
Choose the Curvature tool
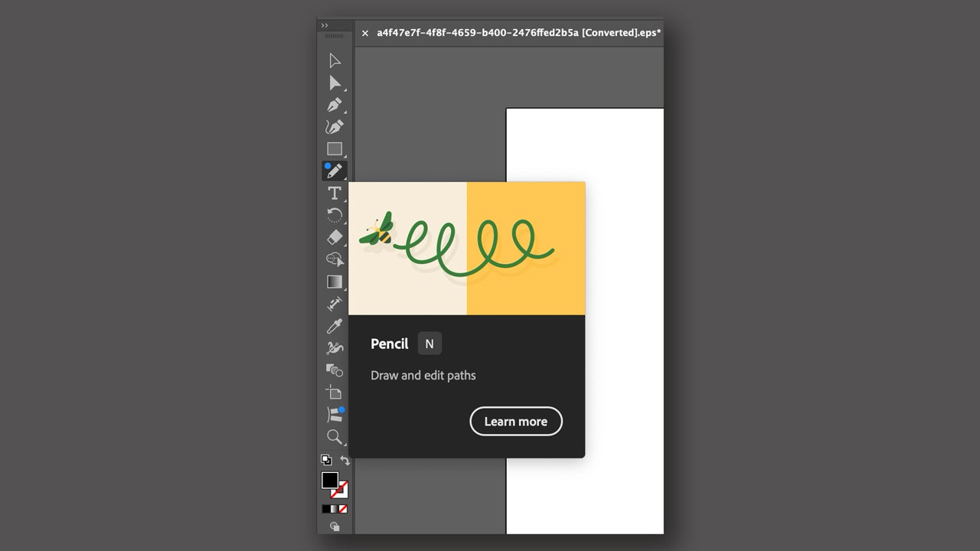pos(335,127)
